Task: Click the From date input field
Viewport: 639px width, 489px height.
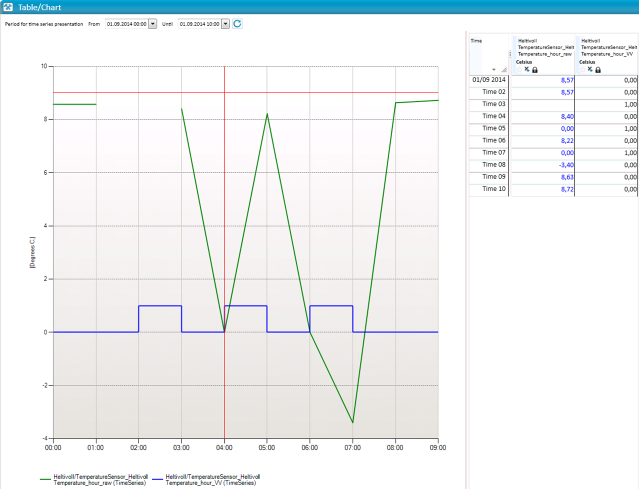Action: (x=125, y=23)
